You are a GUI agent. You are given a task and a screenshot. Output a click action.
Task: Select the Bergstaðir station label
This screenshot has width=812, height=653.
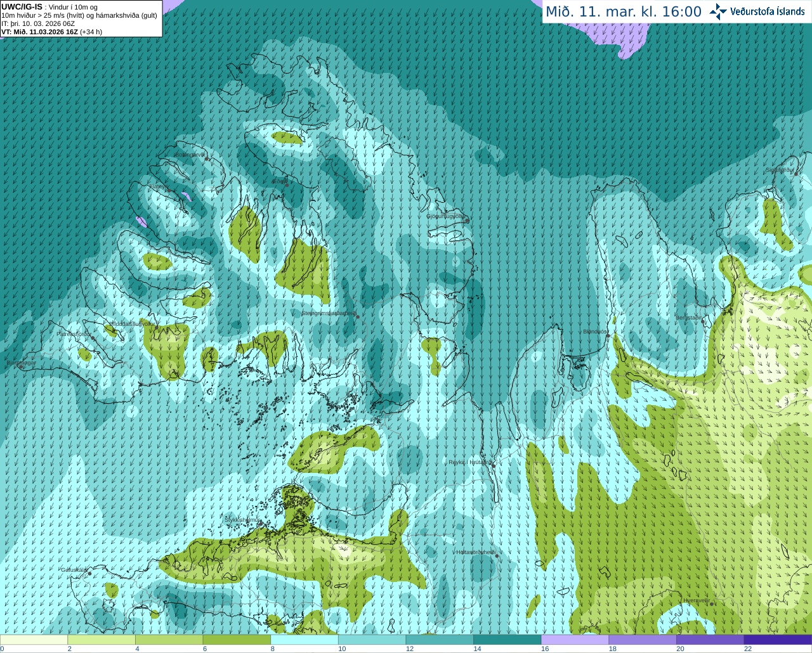tap(689, 318)
